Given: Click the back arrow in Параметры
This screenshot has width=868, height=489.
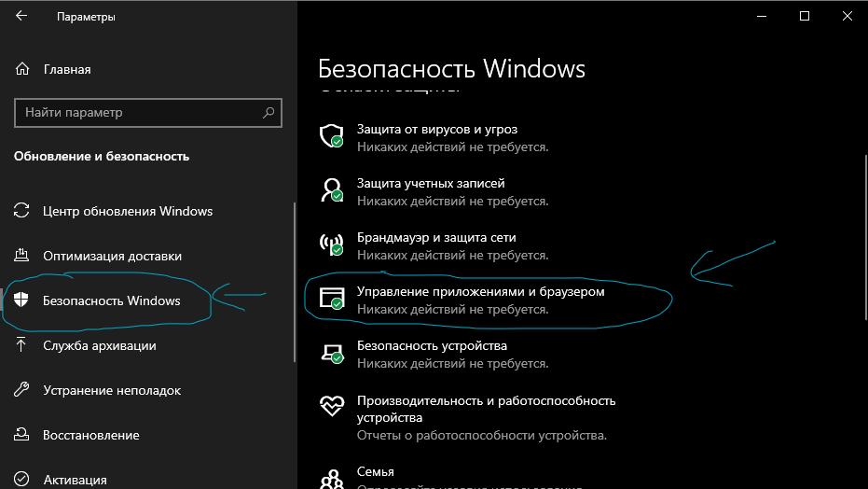Looking at the screenshot, I should click(21, 16).
